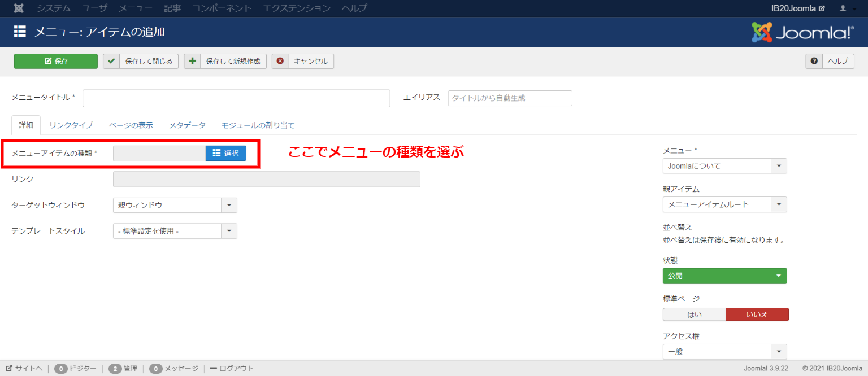The image size is (868, 376).
Task: Expand the ターゲットウィンドウ dropdown
Action: [175, 205]
